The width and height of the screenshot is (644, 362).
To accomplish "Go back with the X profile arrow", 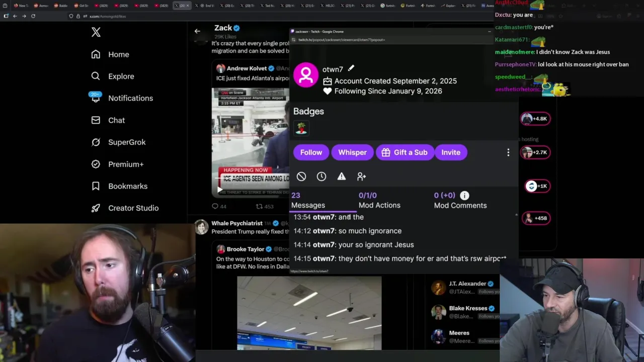I will pos(197,31).
